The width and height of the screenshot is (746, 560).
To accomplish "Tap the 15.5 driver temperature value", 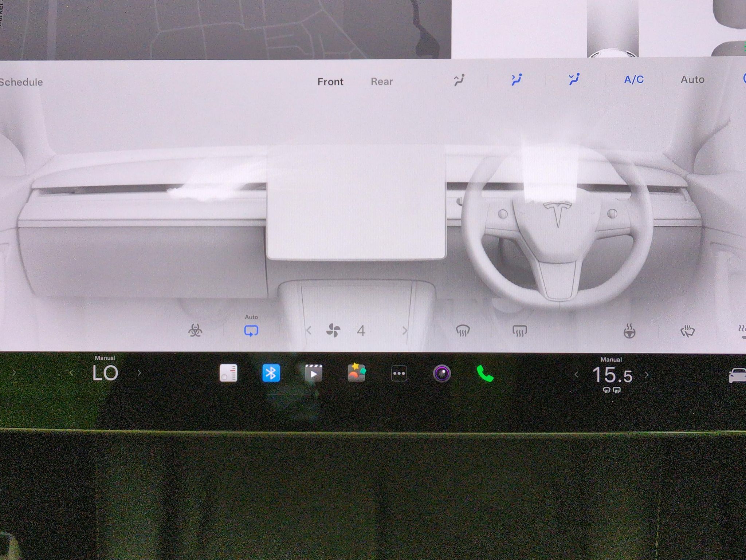I will 612,375.
